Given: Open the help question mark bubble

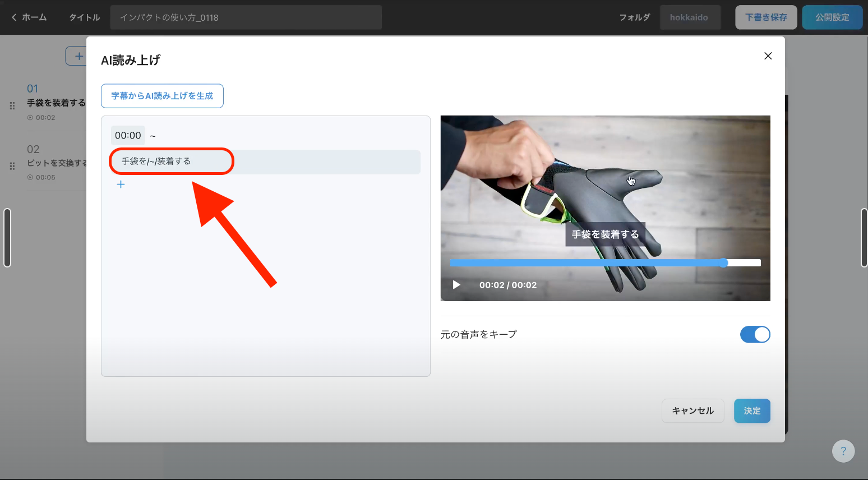Looking at the screenshot, I should click(843, 451).
